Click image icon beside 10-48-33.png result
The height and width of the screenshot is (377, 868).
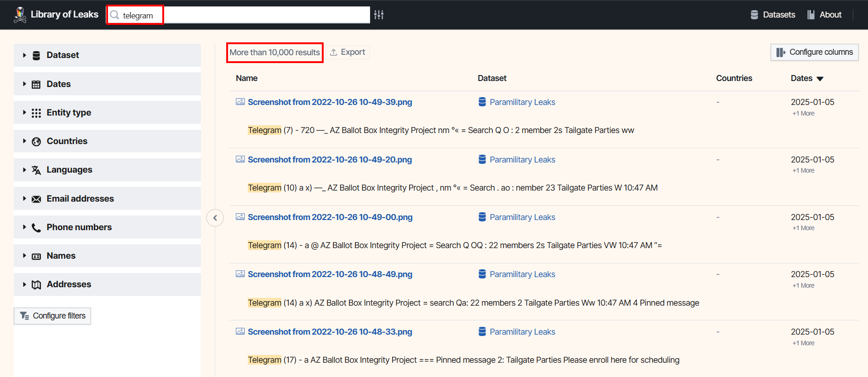tap(240, 331)
